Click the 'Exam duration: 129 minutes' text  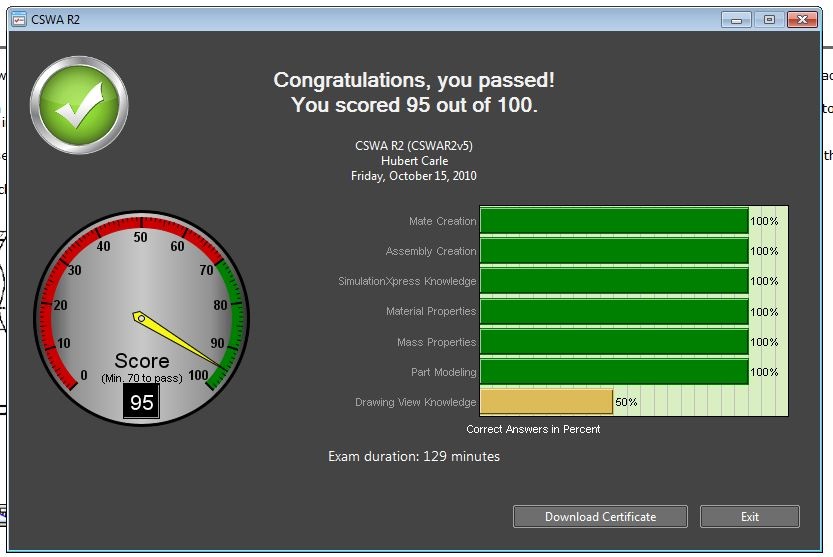pyautogui.click(x=414, y=456)
